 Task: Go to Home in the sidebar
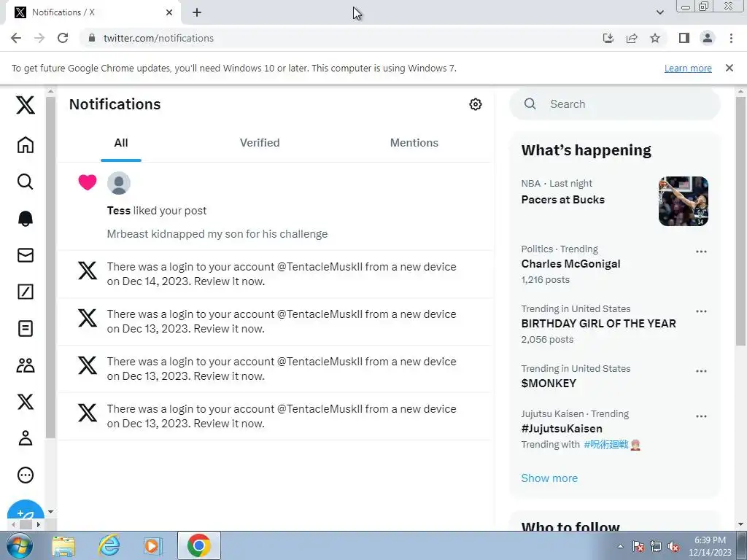tap(26, 145)
